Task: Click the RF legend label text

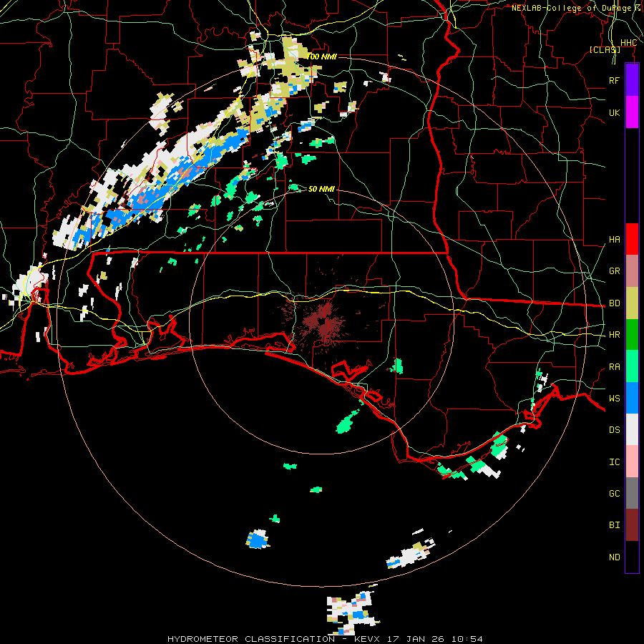Action: click(x=614, y=80)
